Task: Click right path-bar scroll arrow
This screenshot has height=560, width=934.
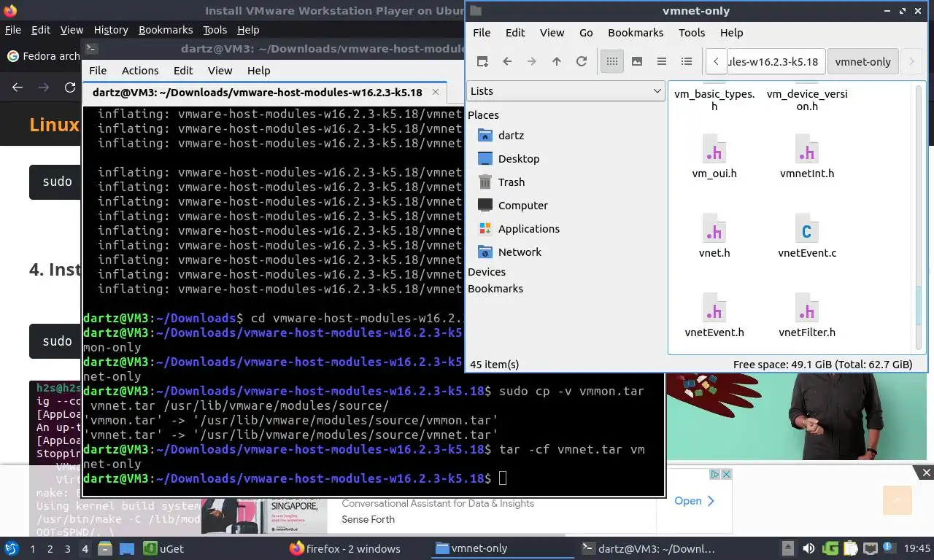Action: 911,61
